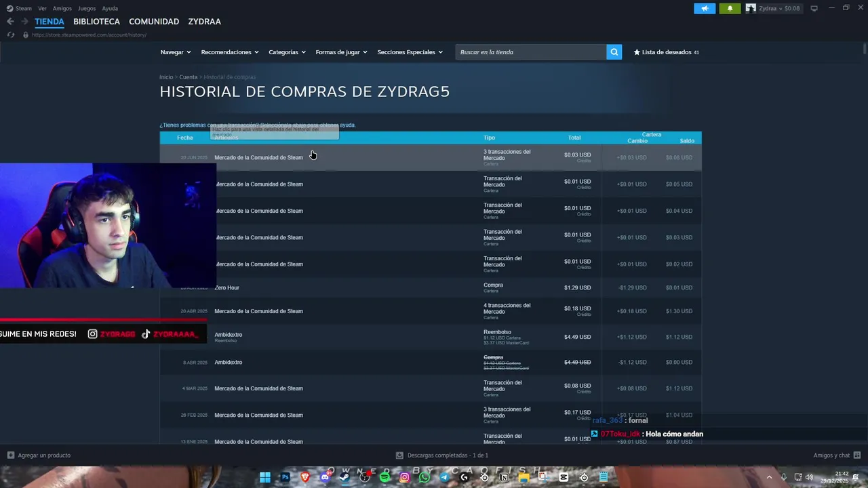Open the Amigos menu
Screen dimensions: 868x488
coord(62,8)
